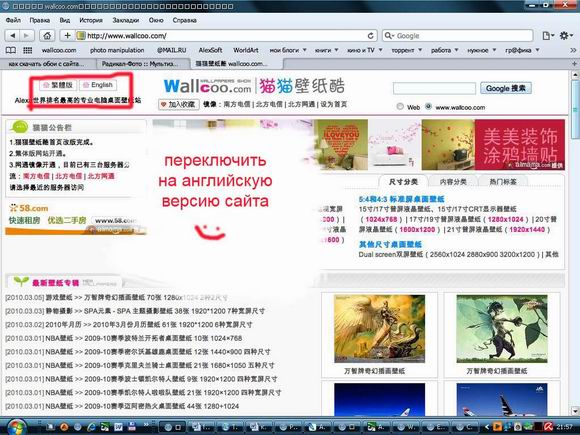580x435 pixels.
Task: Click the new tab plus button
Action: click(574, 64)
